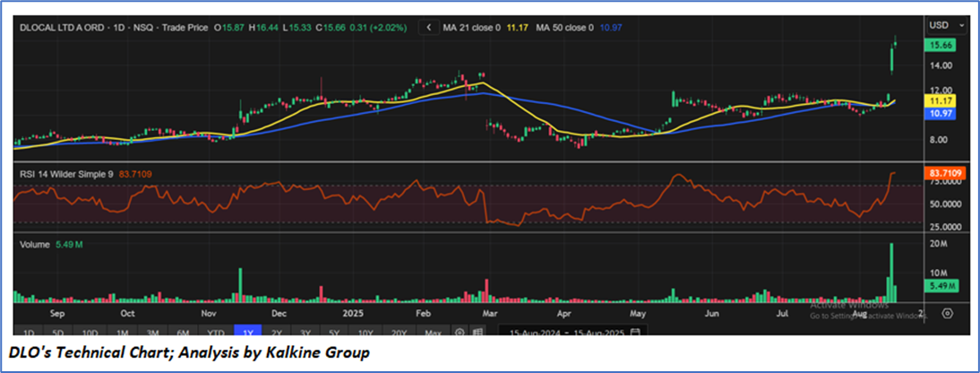Collapse the indicator legend with the arrow button
Image resolution: width=980 pixels, height=373 pixels.
(429, 28)
